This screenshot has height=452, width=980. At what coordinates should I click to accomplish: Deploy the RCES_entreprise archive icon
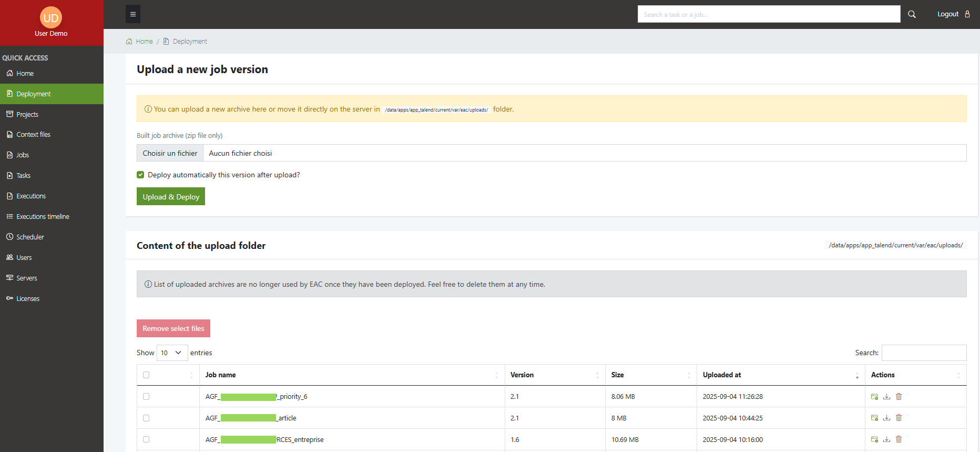coord(874,439)
